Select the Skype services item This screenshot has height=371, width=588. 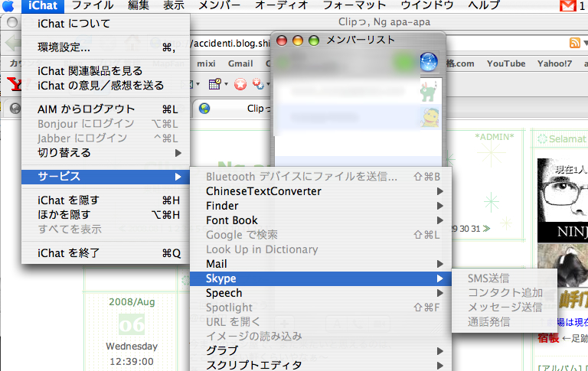321,278
